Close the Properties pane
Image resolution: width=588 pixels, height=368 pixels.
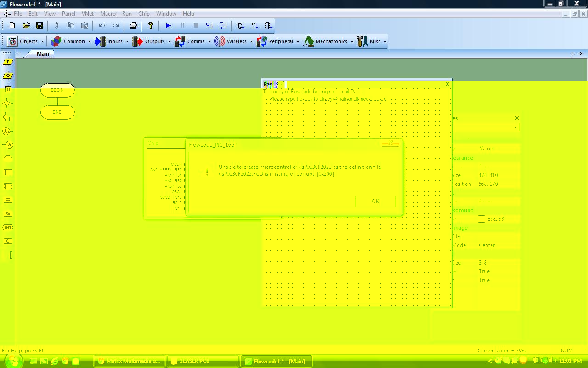(x=516, y=118)
